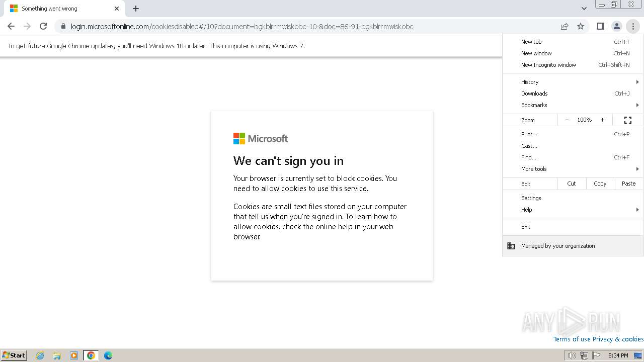644x362 pixels.
Task: Open the profile avatar icon
Action: click(616, 26)
